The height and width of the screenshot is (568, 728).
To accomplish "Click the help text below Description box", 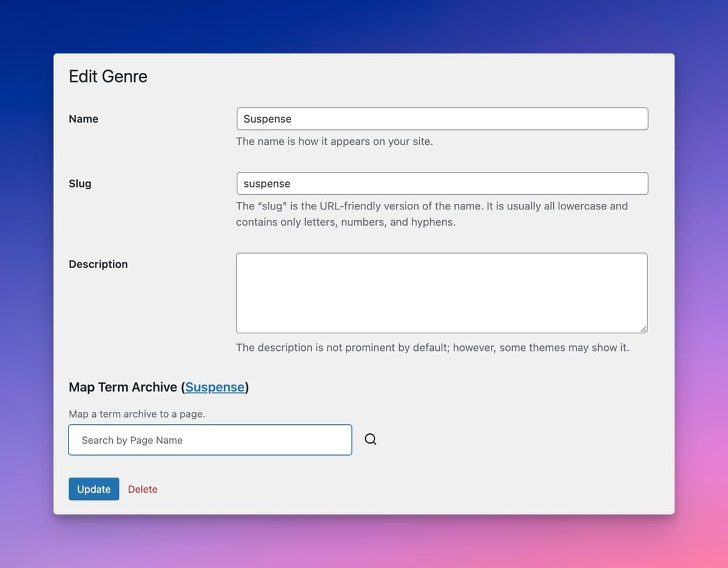I will pos(432,348).
